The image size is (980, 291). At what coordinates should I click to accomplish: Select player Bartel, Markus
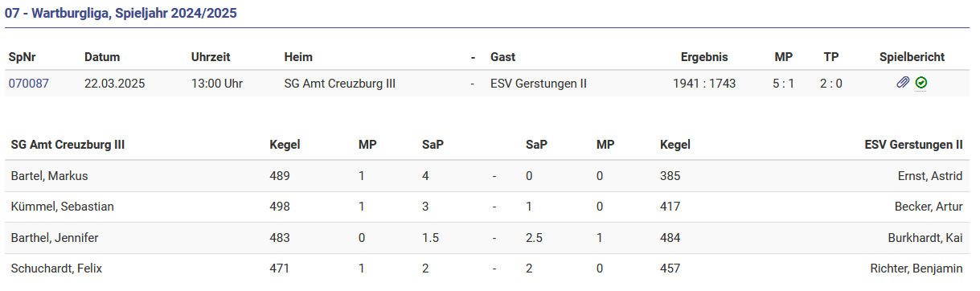pos(49,175)
